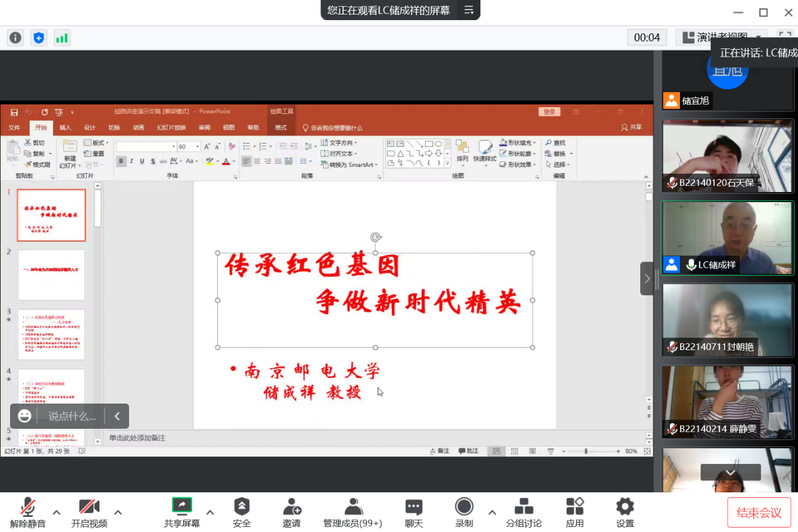Screen dimensions: 798x532
Task: Open the 演讲者视图 view layout dropdown
Action: 718,37
